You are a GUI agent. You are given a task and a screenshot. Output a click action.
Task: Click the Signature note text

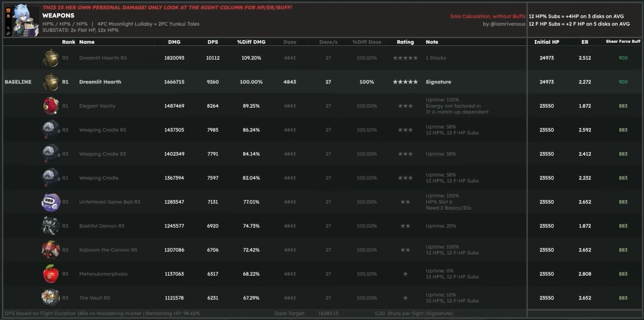(438, 82)
